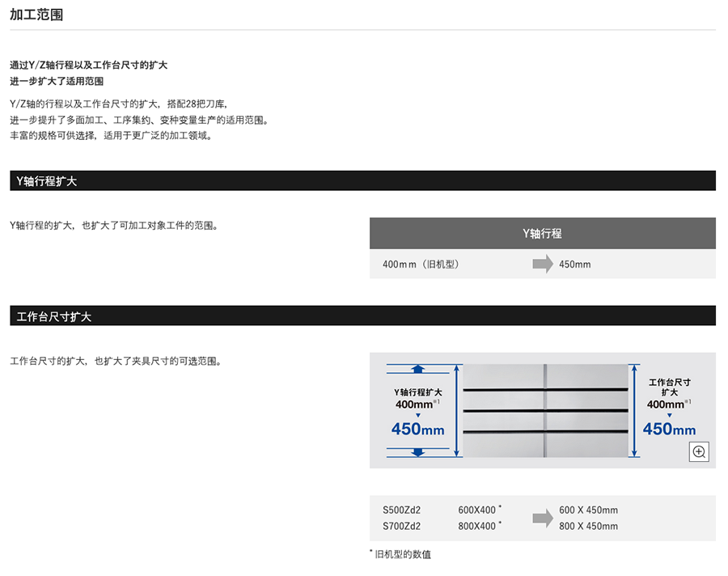
Task: Select the 工作台尺寸扩大 black section header
Action: (x=362, y=316)
